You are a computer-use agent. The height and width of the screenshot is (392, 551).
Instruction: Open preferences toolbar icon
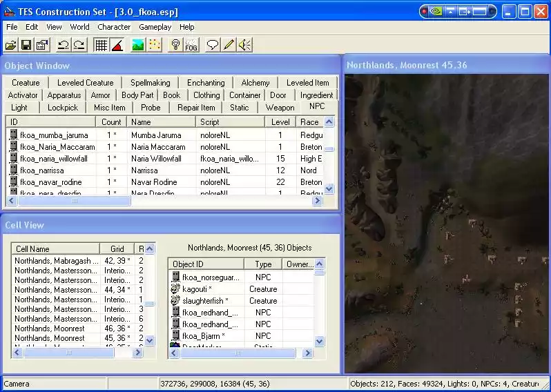tap(42, 45)
